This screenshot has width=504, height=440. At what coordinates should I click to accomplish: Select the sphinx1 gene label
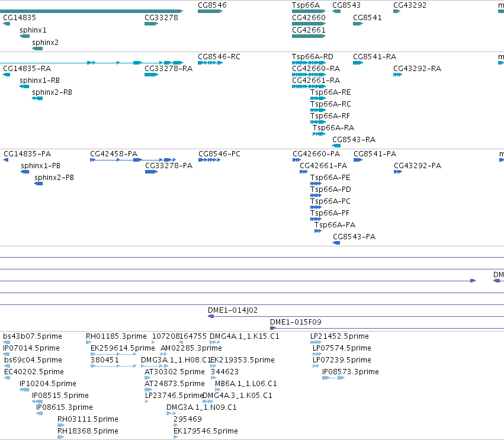[x=33, y=30]
